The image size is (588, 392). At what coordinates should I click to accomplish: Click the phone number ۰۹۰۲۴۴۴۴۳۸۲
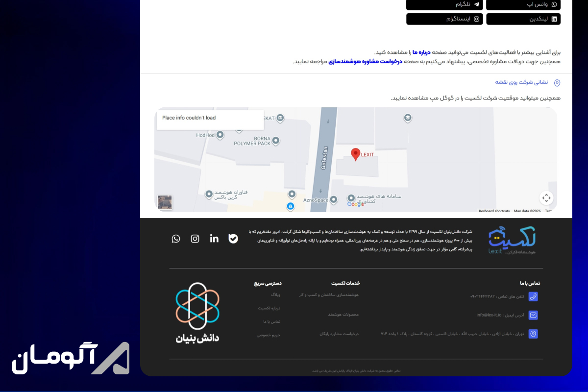[x=483, y=296]
